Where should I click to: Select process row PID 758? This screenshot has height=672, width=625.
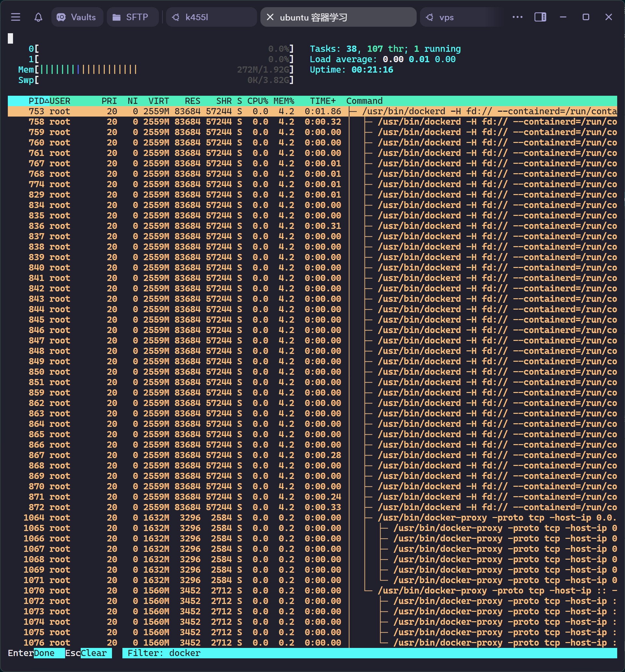pos(312,122)
